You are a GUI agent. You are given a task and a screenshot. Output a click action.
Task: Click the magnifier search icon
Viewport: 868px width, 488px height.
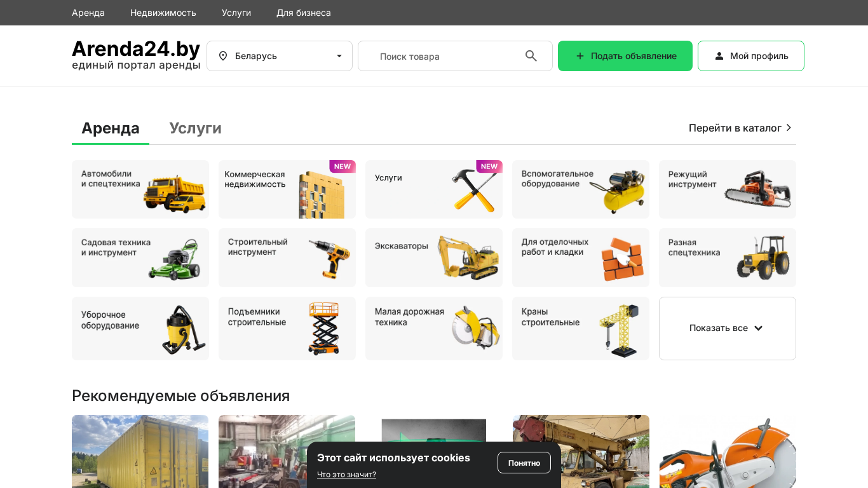tap(531, 56)
